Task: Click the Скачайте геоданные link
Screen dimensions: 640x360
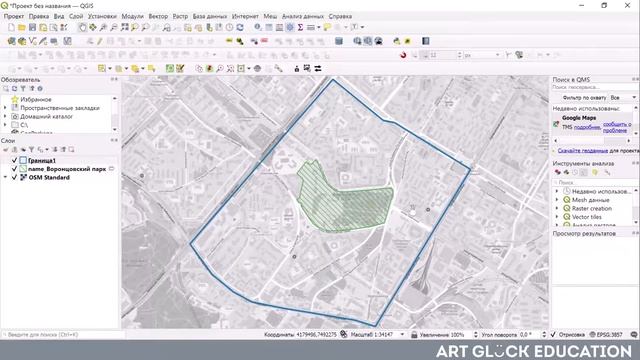Action: tap(582, 151)
